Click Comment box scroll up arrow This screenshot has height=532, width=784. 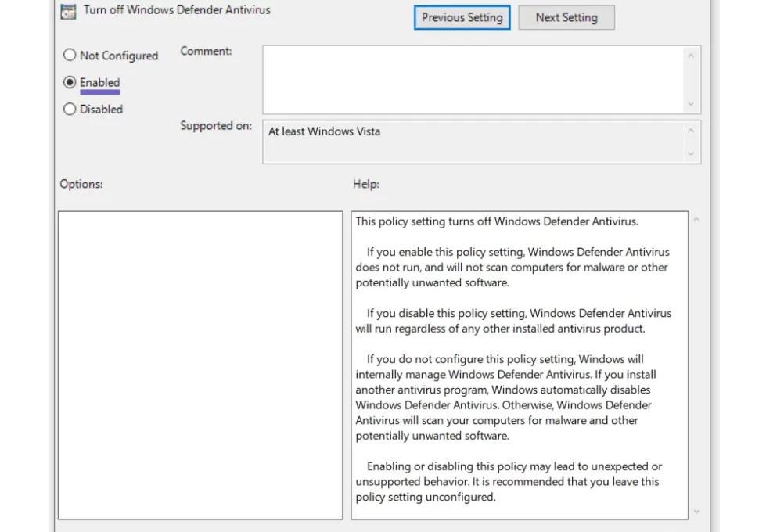tap(691, 56)
